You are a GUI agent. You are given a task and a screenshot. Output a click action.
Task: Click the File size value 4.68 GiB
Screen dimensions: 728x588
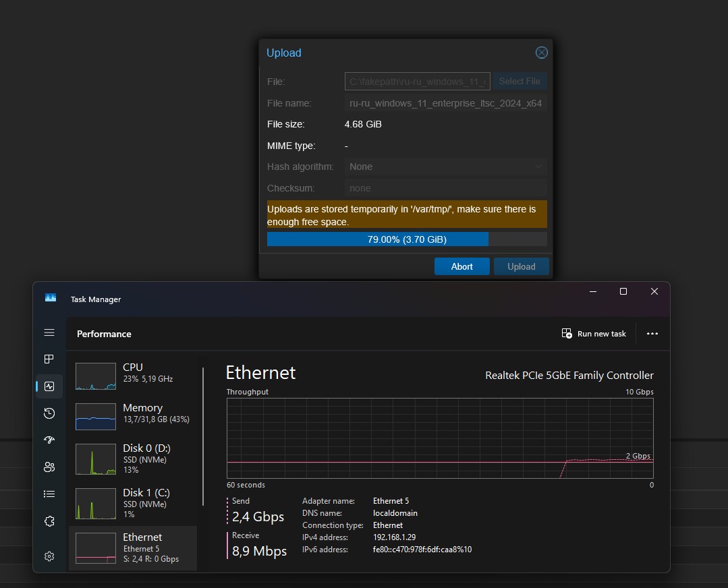click(x=363, y=124)
